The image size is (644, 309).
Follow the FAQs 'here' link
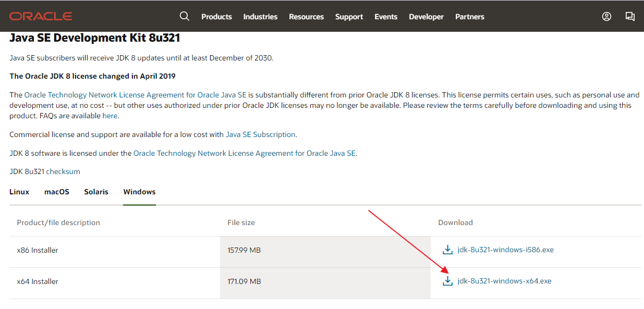110,116
